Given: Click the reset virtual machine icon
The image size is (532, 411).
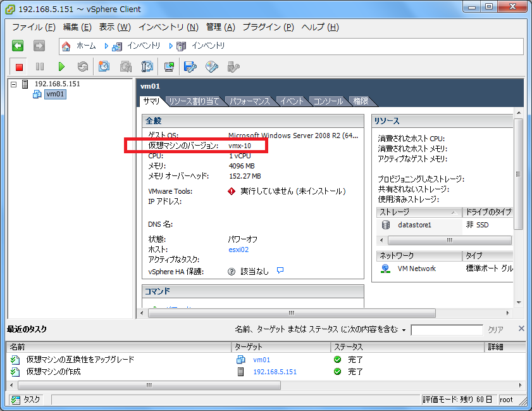Looking at the screenshot, I should click(x=82, y=66).
